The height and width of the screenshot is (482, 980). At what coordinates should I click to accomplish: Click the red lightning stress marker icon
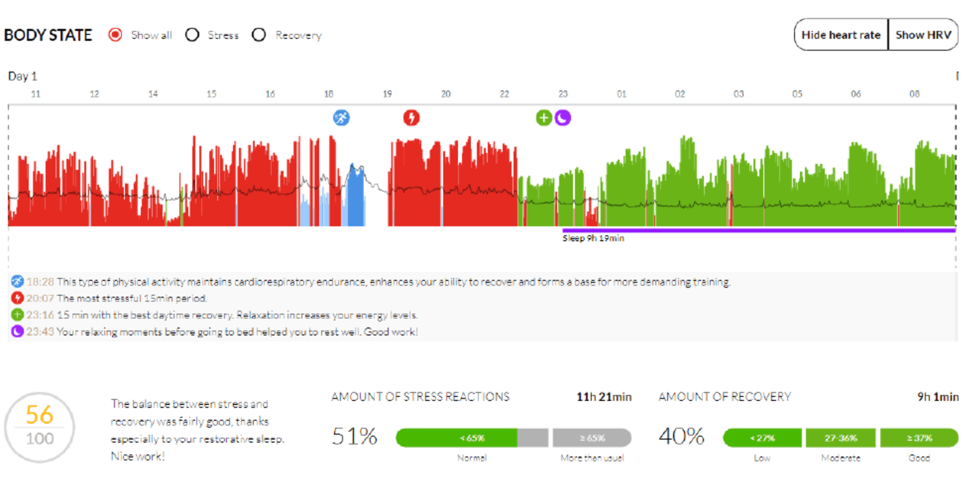point(411,118)
